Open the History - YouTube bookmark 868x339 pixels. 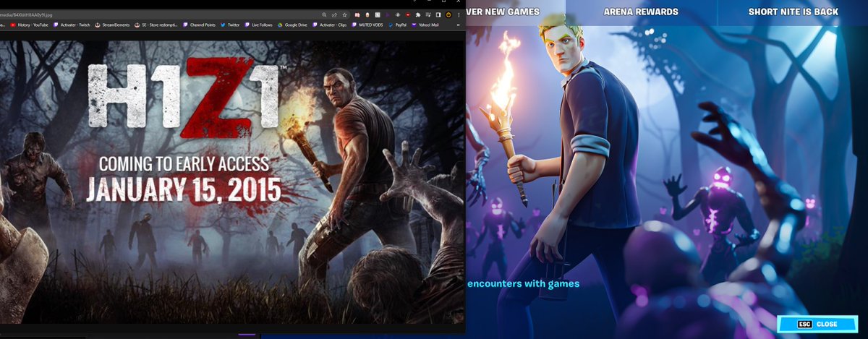(29, 25)
